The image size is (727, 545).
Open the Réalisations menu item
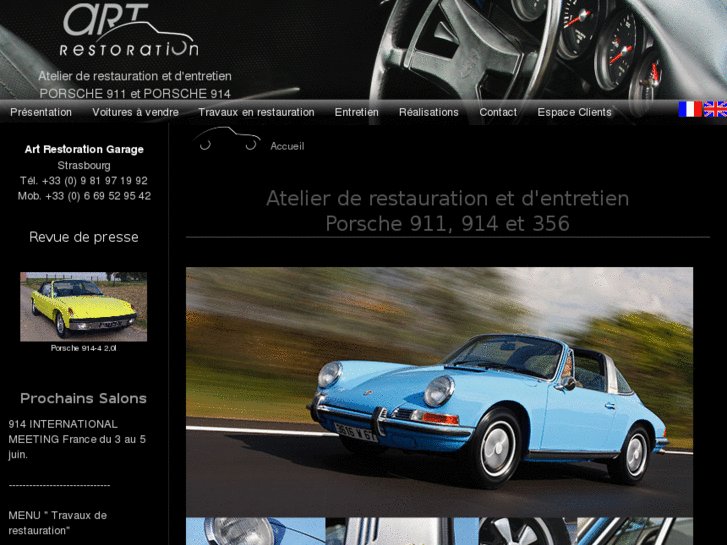click(x=429, y=112)
